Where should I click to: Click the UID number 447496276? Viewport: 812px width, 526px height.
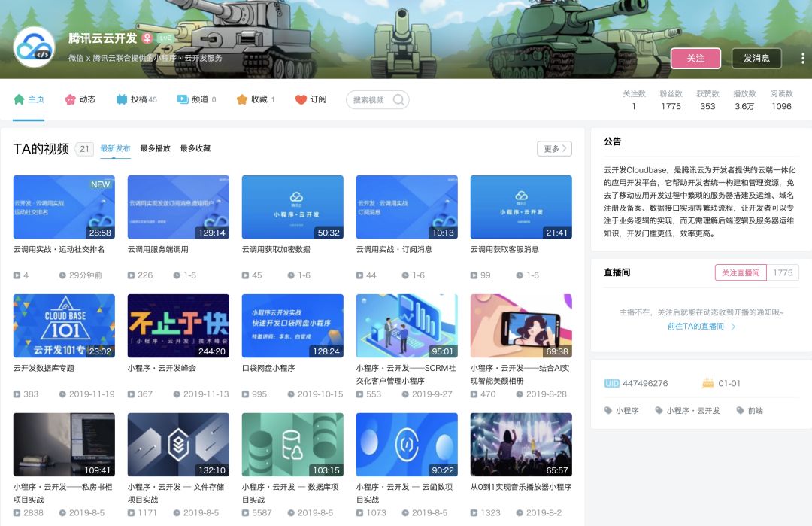tap(645, 384)
